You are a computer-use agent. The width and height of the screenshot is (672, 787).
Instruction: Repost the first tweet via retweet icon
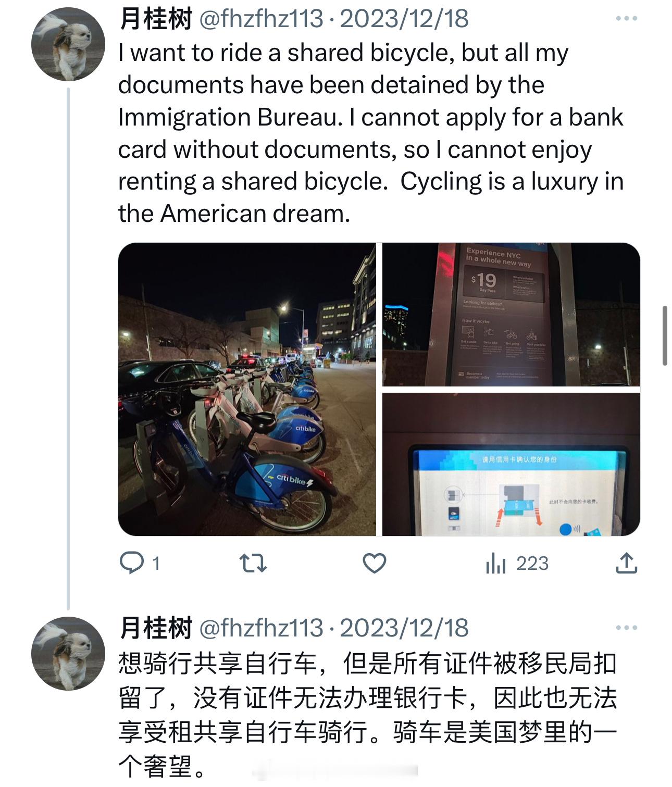(x=253, y=564)
